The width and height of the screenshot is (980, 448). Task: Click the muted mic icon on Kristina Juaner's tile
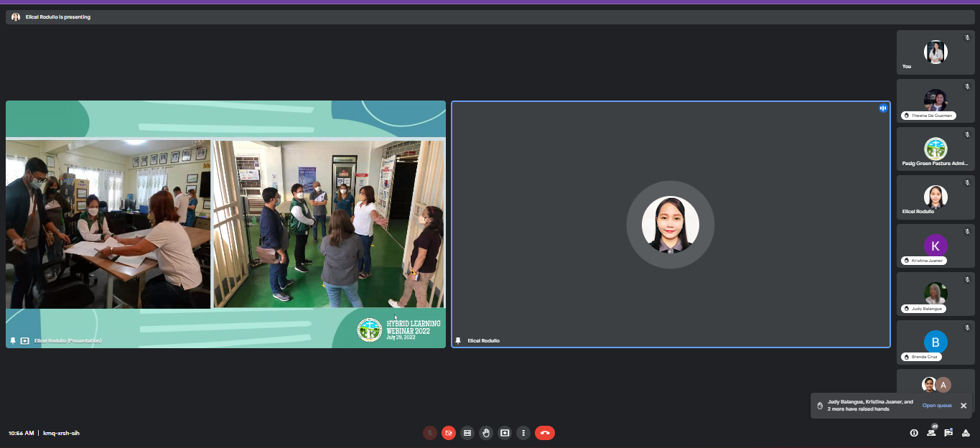point(967,231)
